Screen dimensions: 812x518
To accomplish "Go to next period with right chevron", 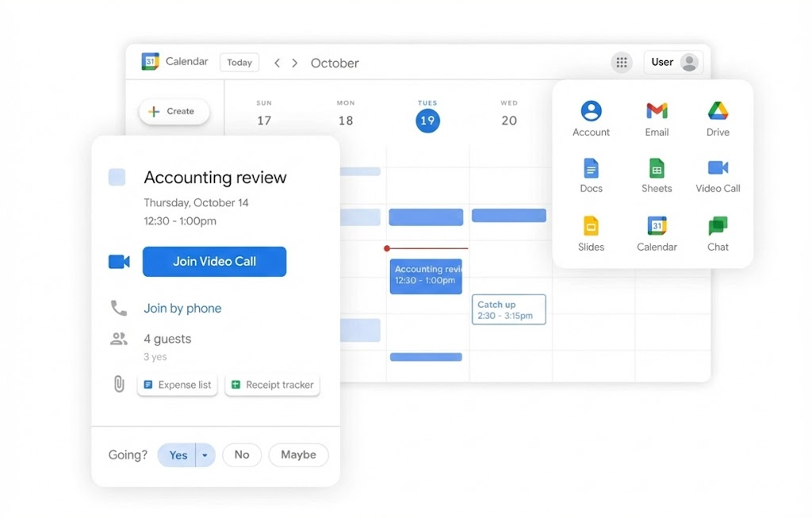I will (295, 63).
